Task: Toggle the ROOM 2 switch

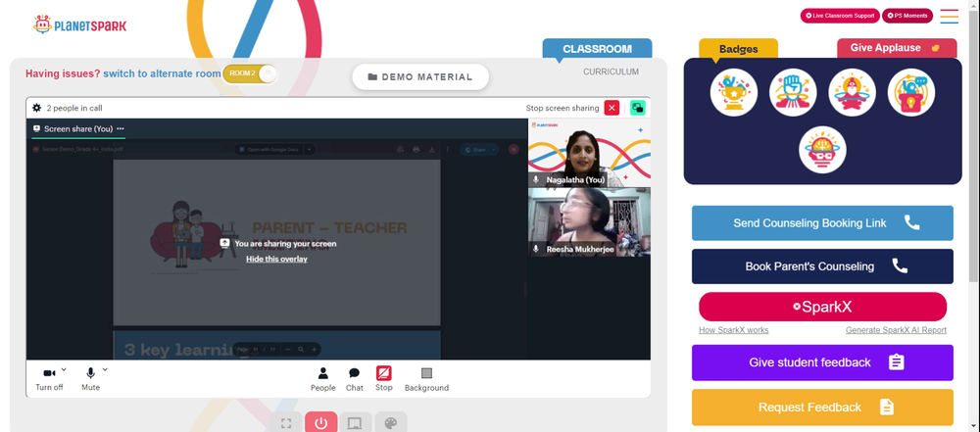Action: pyautogui.click(x=250, y=73)
